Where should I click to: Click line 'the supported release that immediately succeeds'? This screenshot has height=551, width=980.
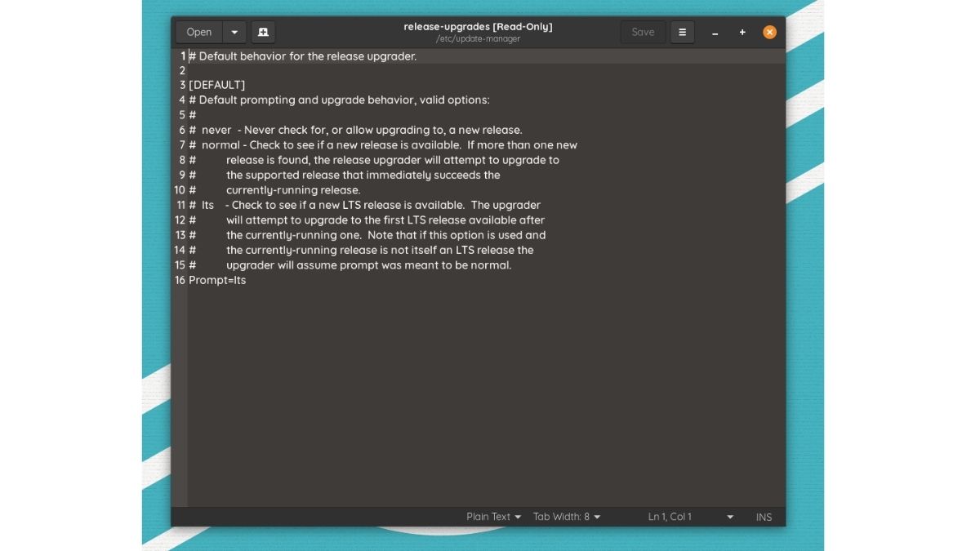tap(345, 175)
